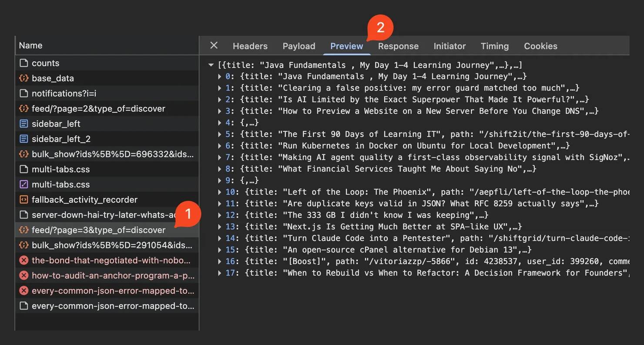
Task: Expand item 2 Is AI Limited
Action: click(x=220, y=100)
